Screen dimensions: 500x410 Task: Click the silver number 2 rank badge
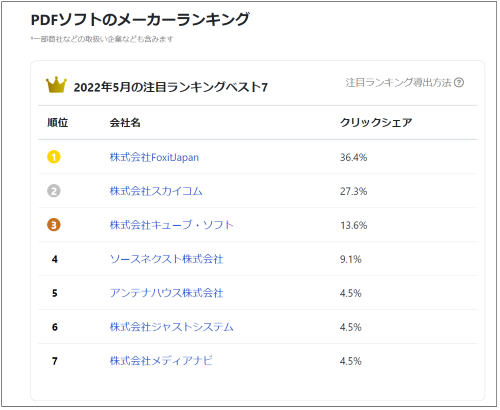[54, 191]
